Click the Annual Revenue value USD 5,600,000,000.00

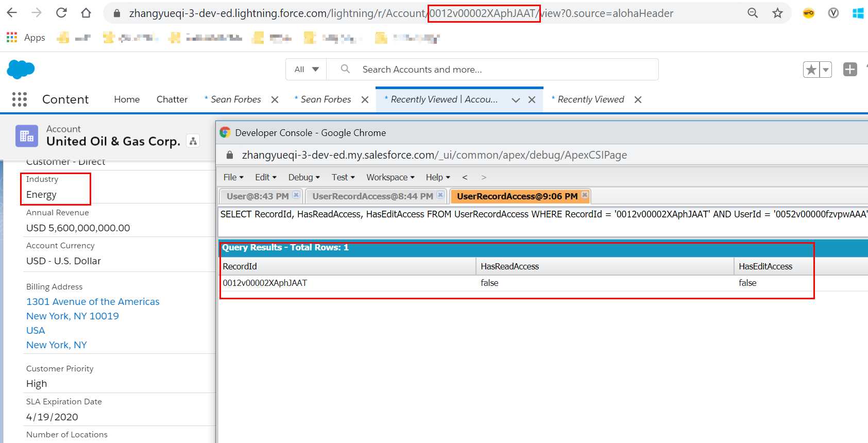click(78, 228)
